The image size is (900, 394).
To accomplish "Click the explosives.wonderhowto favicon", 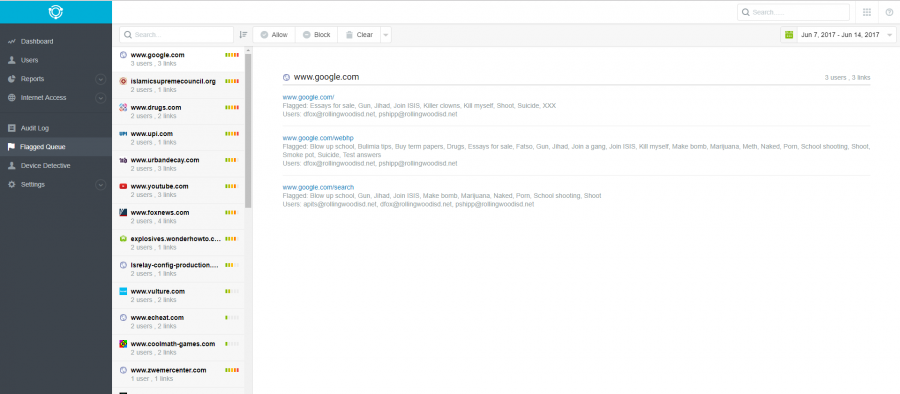I will (x=123, y=238).
